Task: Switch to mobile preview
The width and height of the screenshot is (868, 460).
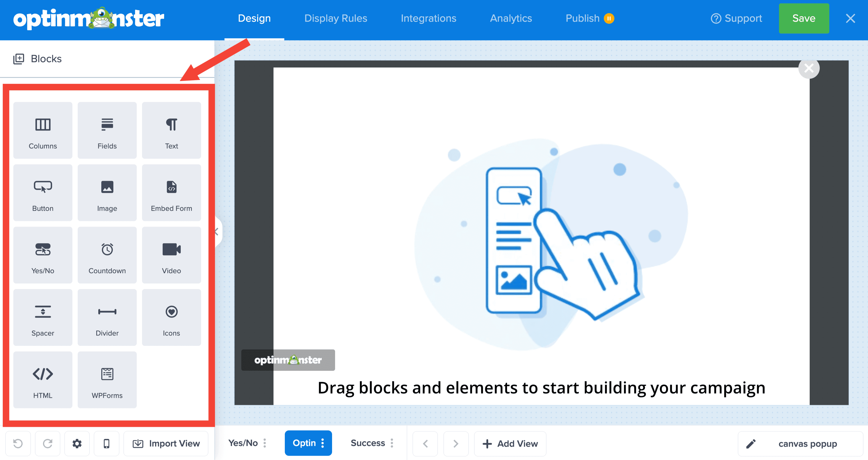Action: click(x=107, y=443)
